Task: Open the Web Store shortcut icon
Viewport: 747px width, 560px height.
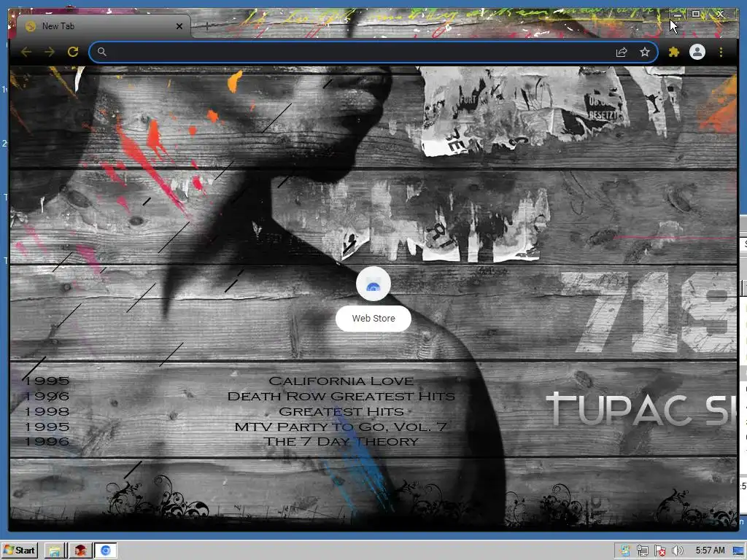Action: tap(373, 284)
